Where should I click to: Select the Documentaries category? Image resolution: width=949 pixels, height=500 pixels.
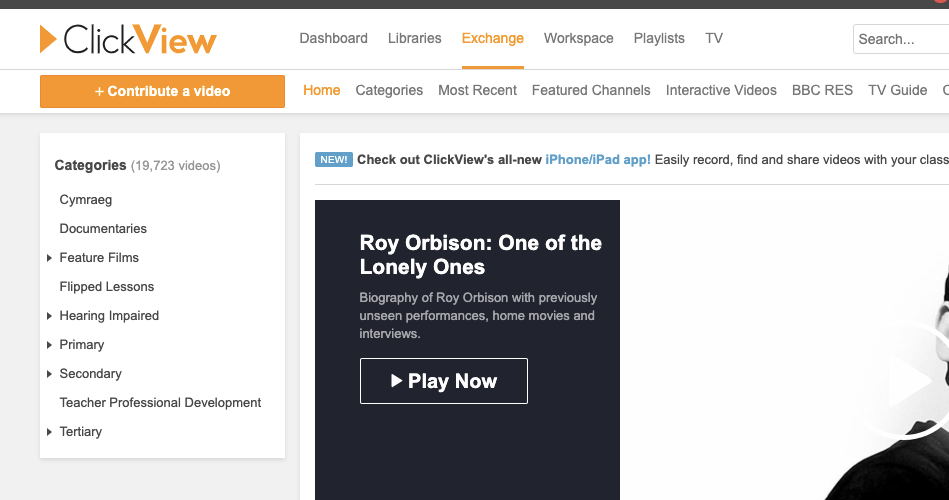pyautogui.click(x=103, y=229)
